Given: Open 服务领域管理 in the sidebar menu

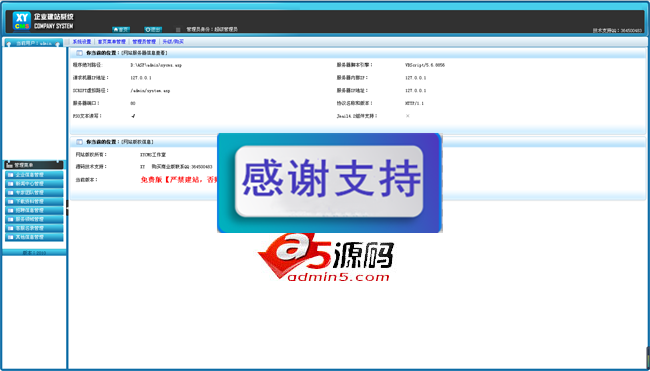Looking at the screenshot, I should click(x=34, y=219).
